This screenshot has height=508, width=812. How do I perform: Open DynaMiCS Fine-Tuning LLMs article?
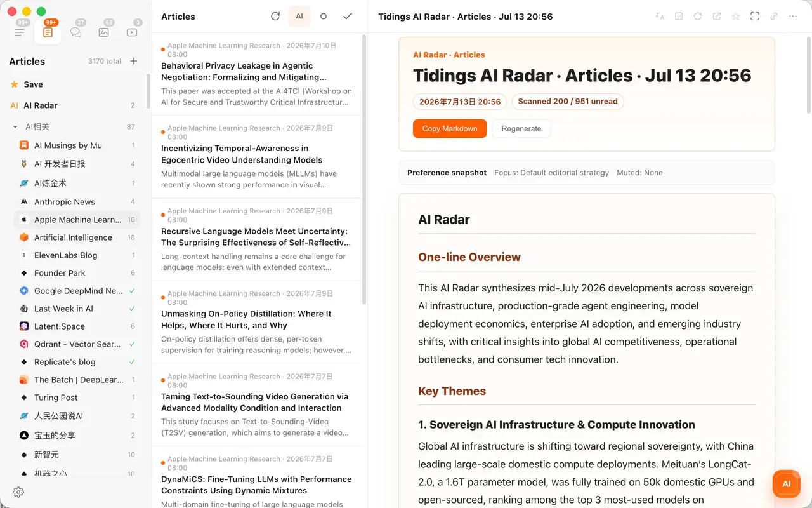[256, 478]
